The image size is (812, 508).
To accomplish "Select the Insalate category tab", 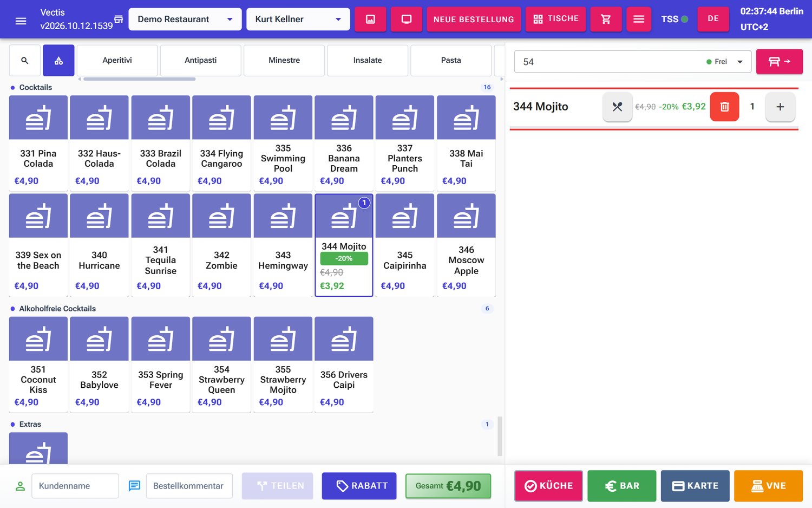I will (x=368, y=60).
